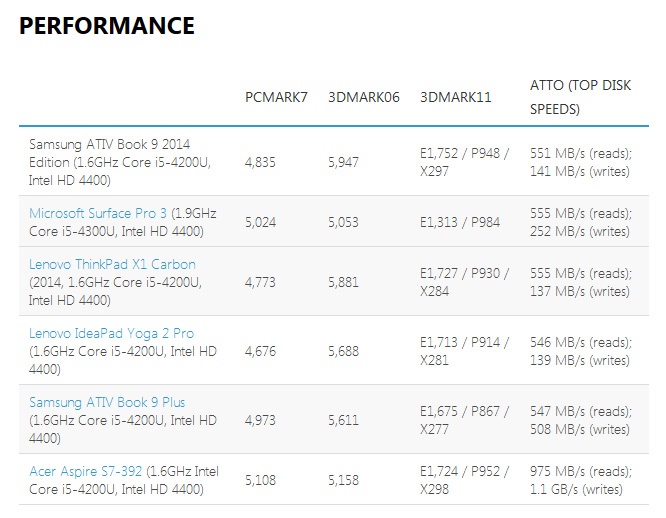Click the 3DMARK11 column header

(x=455, y=97)
